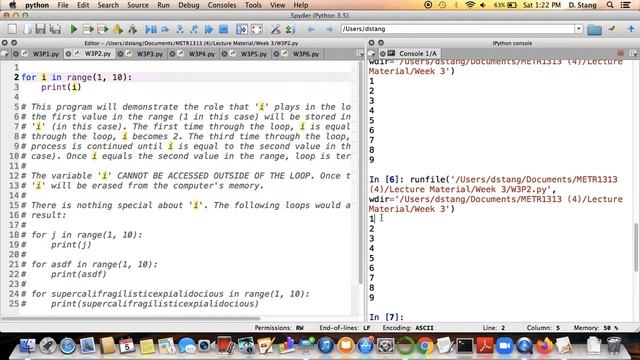Open the Edit menu

[x=83, y=5]
